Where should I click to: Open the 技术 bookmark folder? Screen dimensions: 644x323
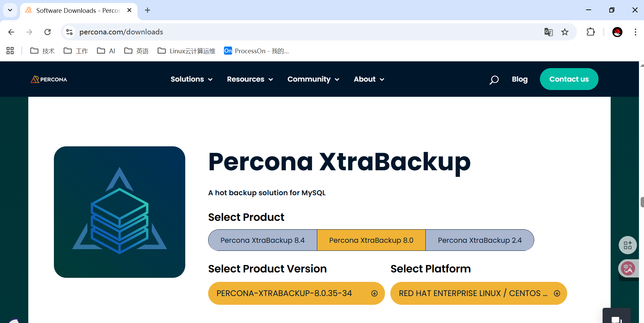coord(42,51)
